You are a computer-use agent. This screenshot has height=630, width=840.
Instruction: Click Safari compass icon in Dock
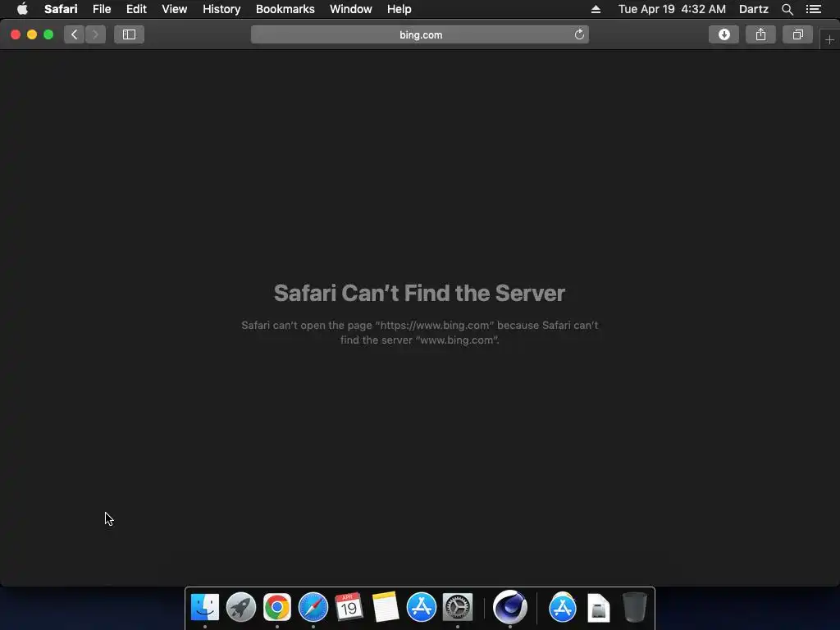313,607
